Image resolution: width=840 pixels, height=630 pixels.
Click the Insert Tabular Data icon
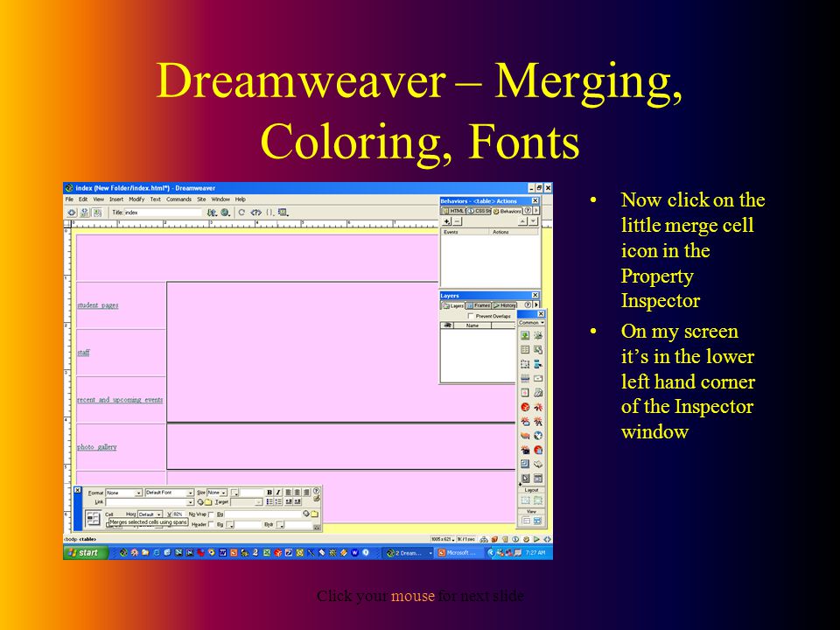coord(538,349)
